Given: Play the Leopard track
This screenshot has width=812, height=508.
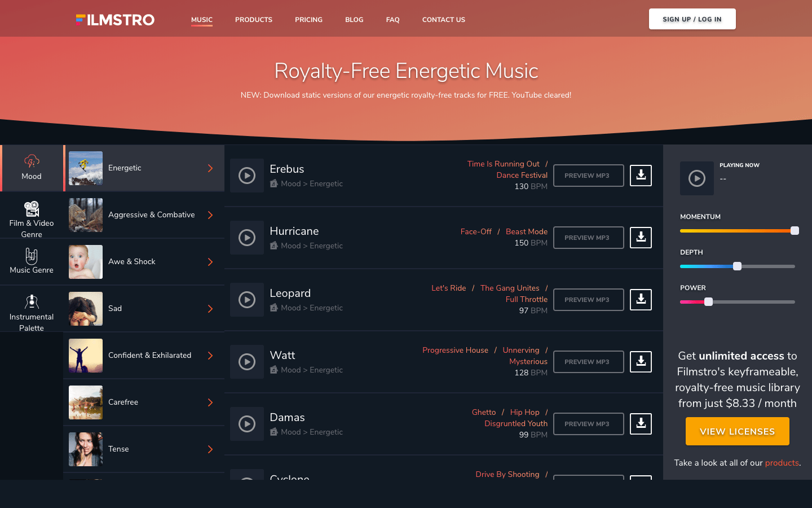Looking at the screenshot, I should (247, 300).
